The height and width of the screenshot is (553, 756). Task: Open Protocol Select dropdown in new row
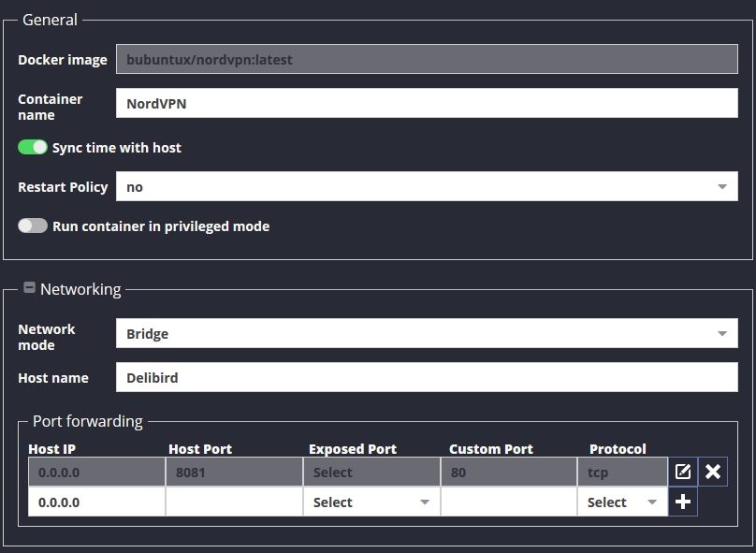coord(622,502)
